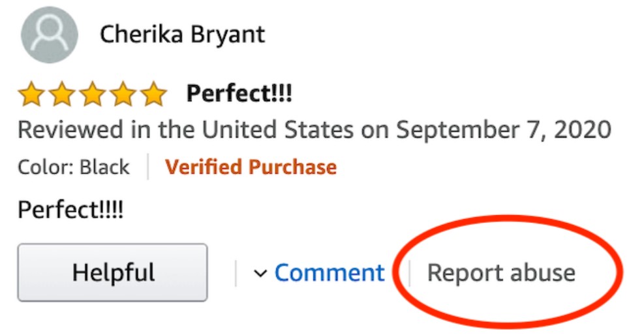Click the divider between Comment and Report abuse
The image size is (644, 335).
[x=409, y=273]
